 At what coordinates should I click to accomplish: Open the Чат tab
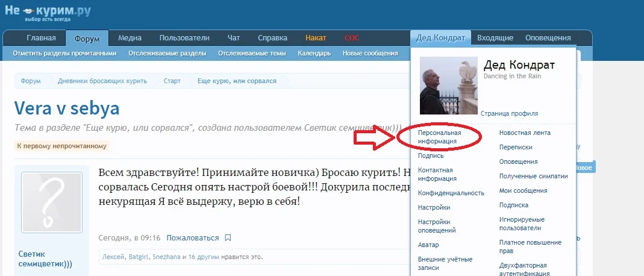point(234,38)
